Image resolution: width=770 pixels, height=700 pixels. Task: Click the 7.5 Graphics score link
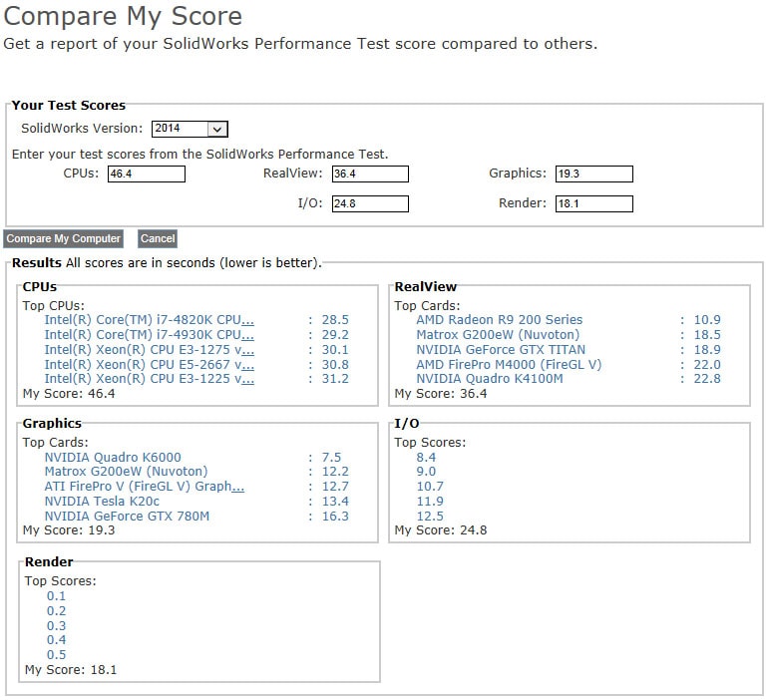click(331, 458)
